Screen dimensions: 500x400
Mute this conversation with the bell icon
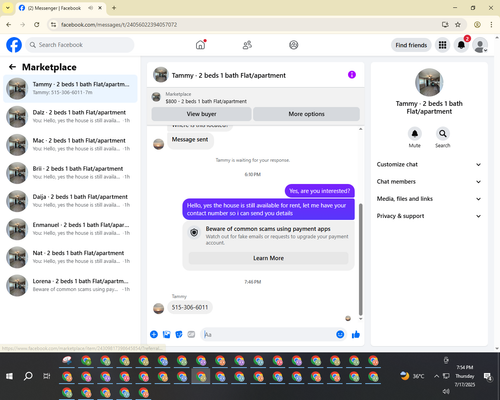415,134
